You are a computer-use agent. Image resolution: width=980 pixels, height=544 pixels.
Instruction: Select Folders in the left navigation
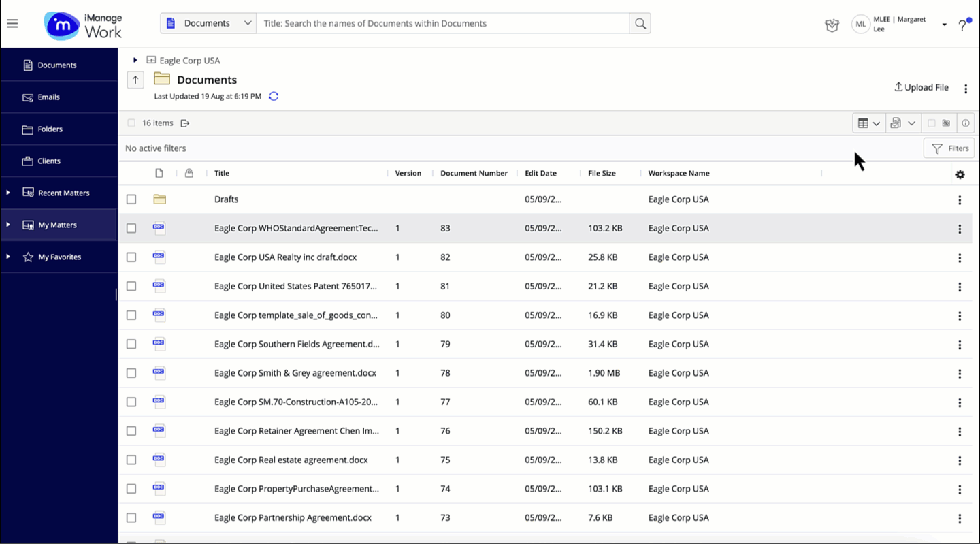pyautogui.click(x=59, y=129)
